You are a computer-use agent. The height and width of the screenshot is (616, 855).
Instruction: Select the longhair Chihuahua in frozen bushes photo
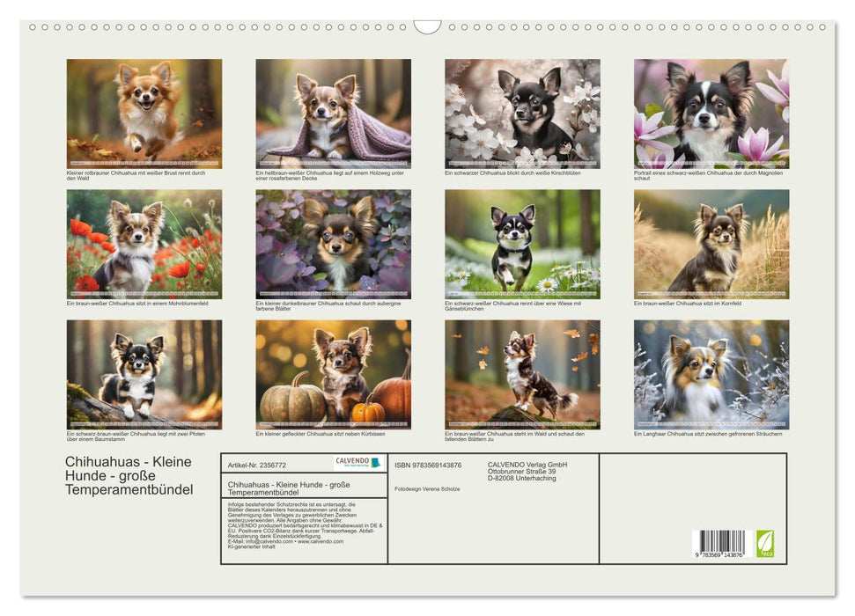(711, 375)
